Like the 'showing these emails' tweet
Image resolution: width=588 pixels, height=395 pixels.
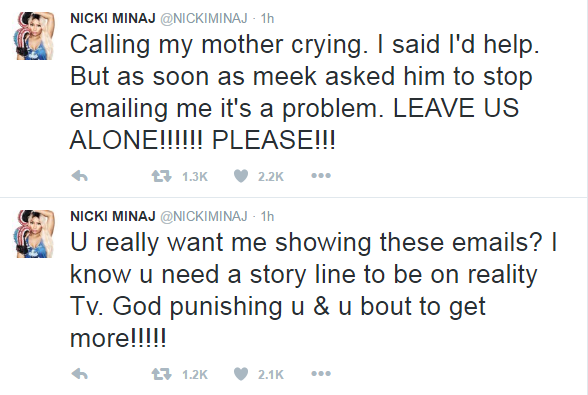point(241,374)
